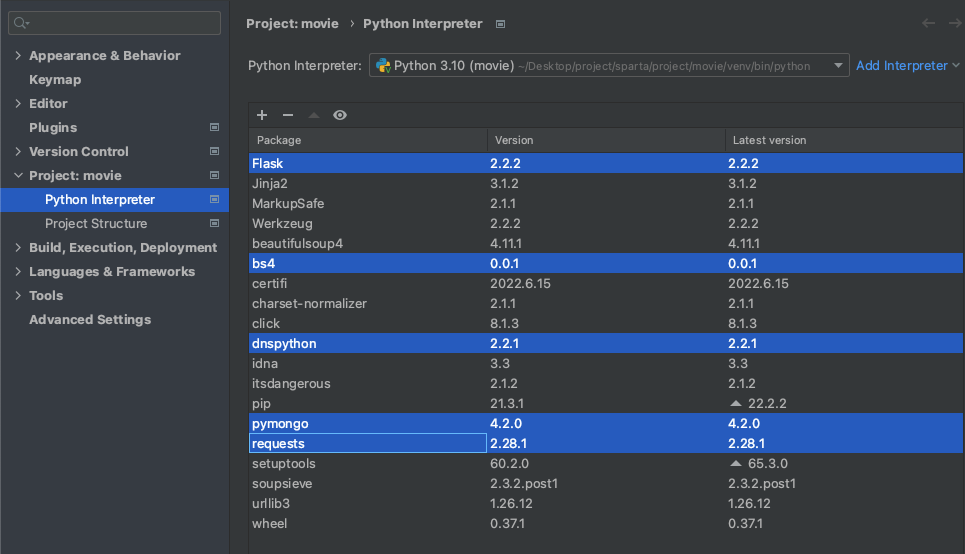Select the Flask package row

tap(606, 163)
